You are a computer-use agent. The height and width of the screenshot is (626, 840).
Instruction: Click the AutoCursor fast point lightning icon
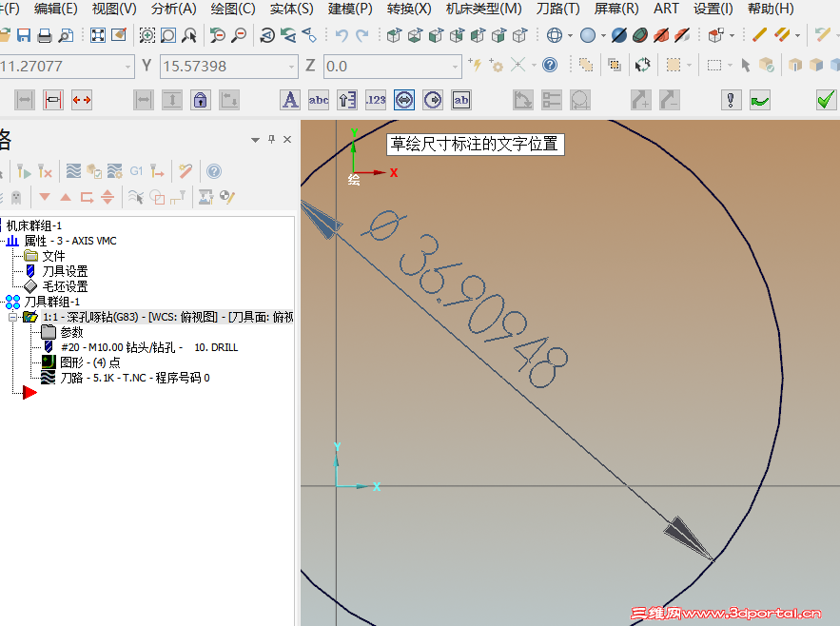click(475, 65)
